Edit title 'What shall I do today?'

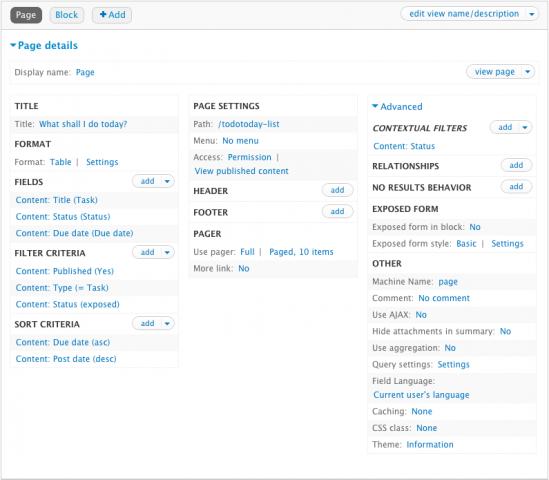click(x=83, y=124)
